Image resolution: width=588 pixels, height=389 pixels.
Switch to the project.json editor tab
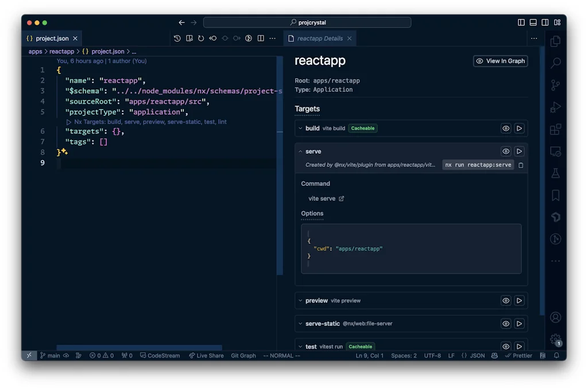click(52, 38)
